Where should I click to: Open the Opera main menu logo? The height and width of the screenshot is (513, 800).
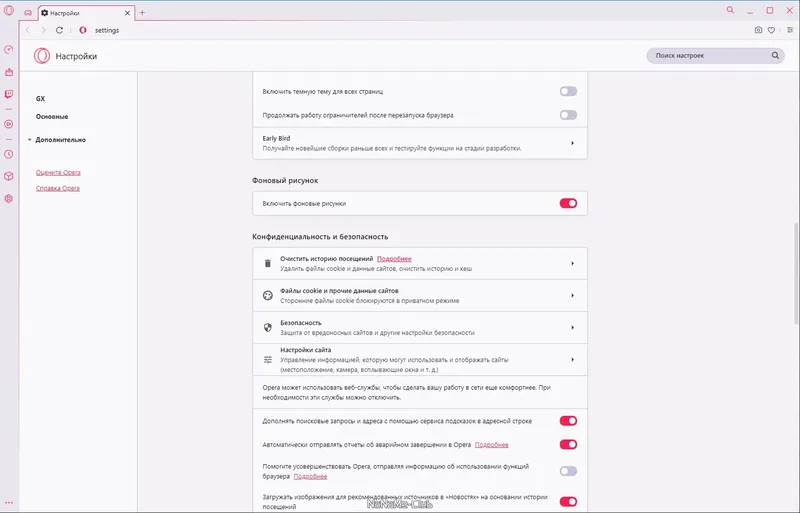coord(9,10)
